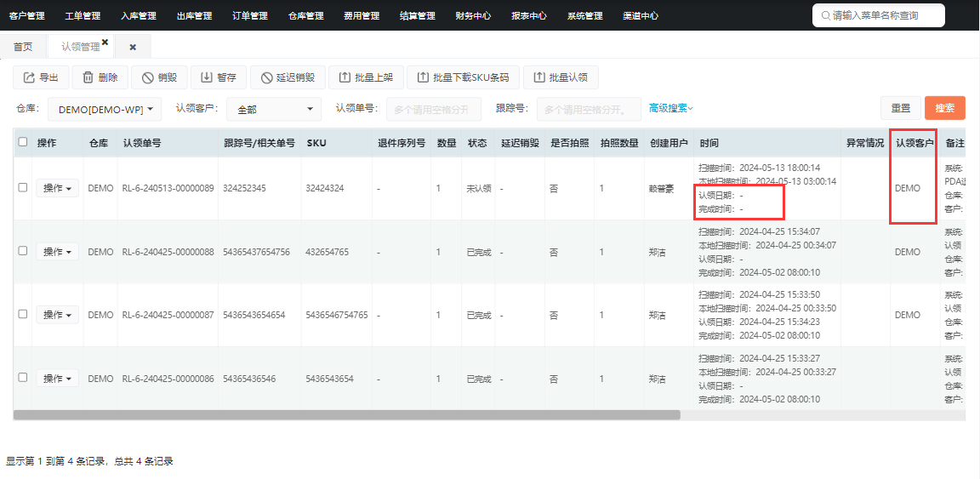Toggle the select-all checkbox in table header
Viewport: 980px width, 479px height.
tap(23, 142)
